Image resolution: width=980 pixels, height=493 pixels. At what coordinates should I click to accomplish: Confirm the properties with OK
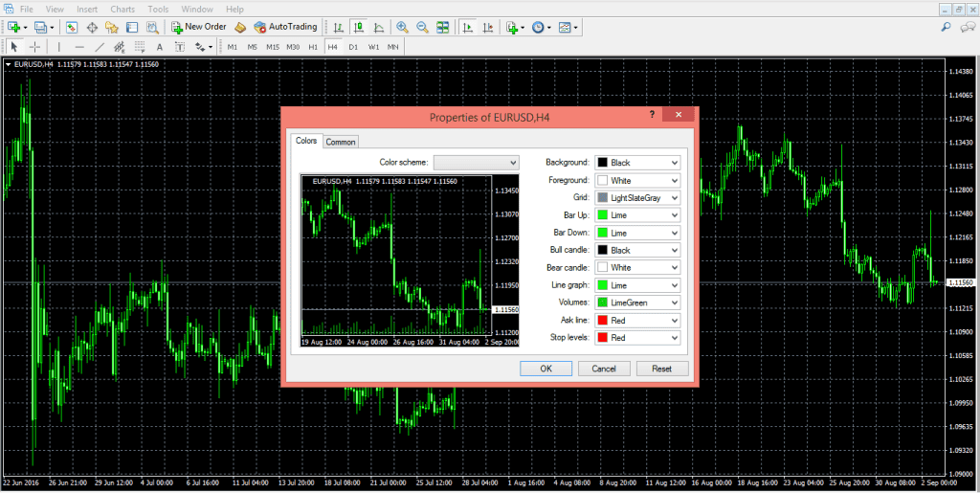click(x=546, y=369)
